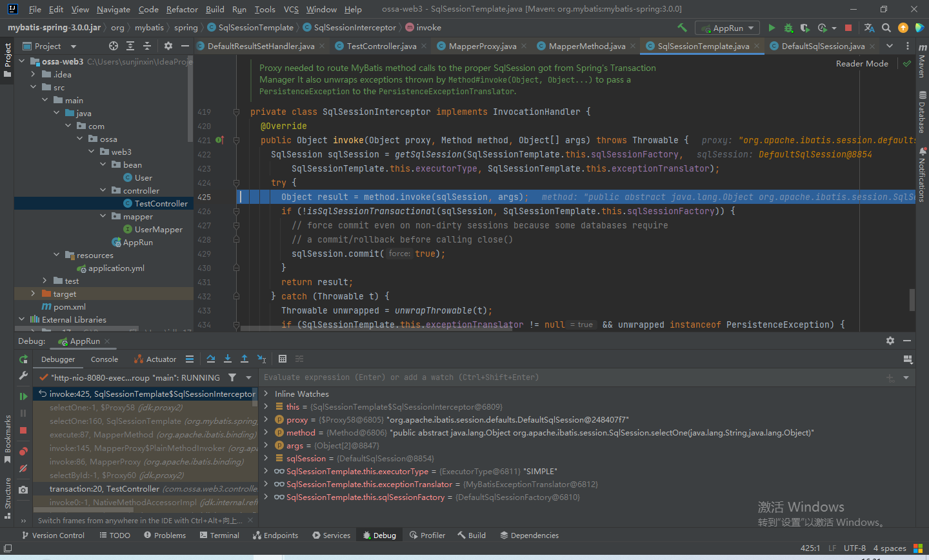
Task: Resume program in Debug panel
Action: (23, 396)
